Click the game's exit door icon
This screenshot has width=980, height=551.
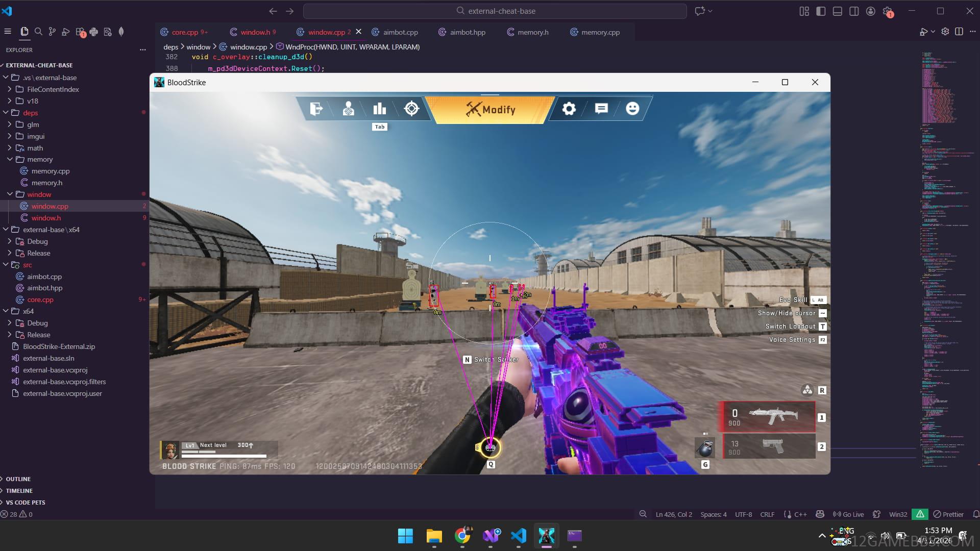click(x=316, y=109)
